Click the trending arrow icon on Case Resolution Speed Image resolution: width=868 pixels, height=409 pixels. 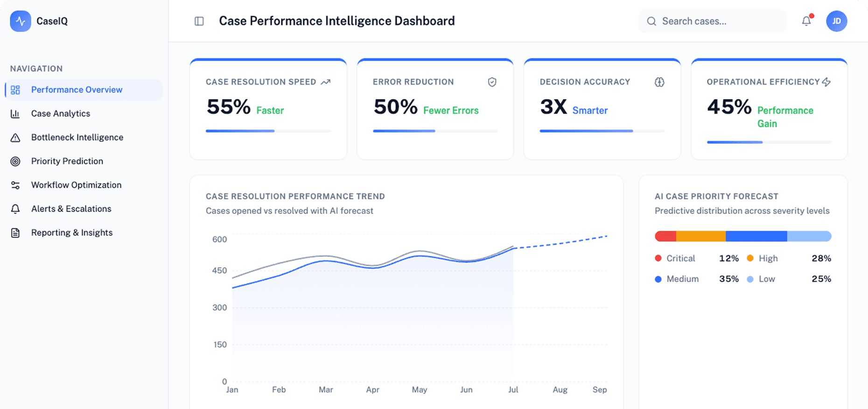pyautogui.click(x=326, y=81)
